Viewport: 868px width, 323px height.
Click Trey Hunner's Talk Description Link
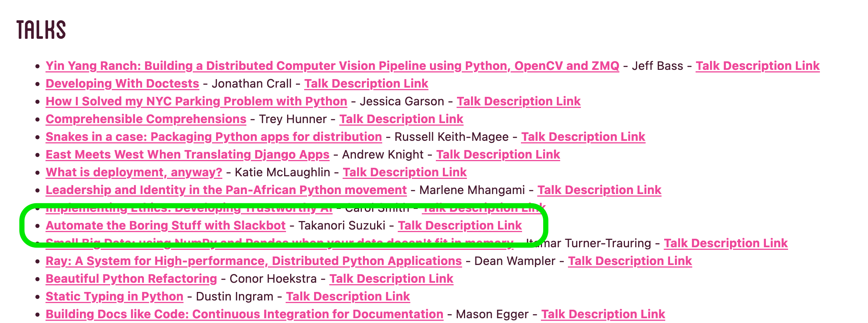coord(401,119)
